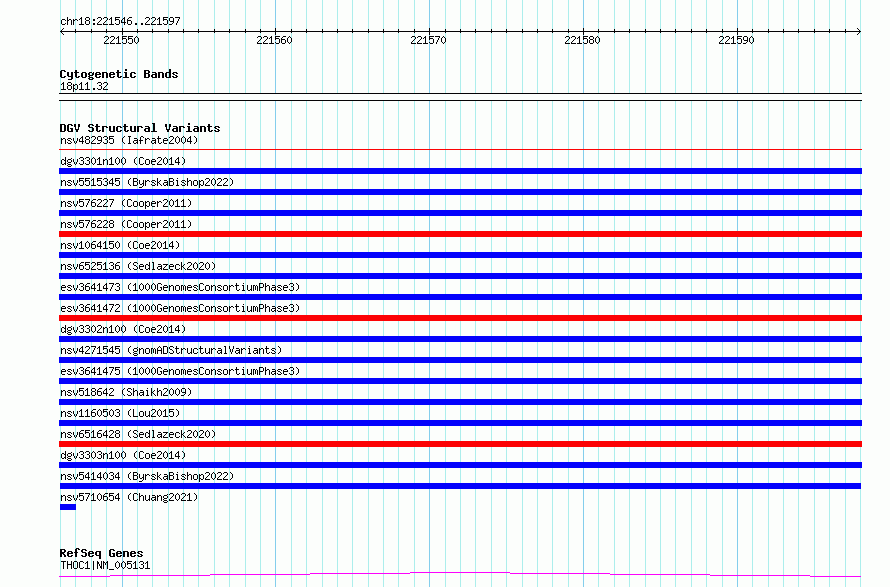Viewport: 890px width, 587px height.
Task: Open variant dgv3301n100 (Coe2014) label
Action: 123,161
